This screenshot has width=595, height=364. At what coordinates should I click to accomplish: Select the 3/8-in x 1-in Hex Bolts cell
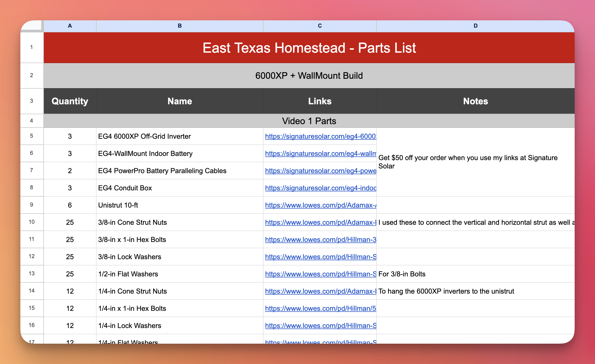tap(180, 240)
